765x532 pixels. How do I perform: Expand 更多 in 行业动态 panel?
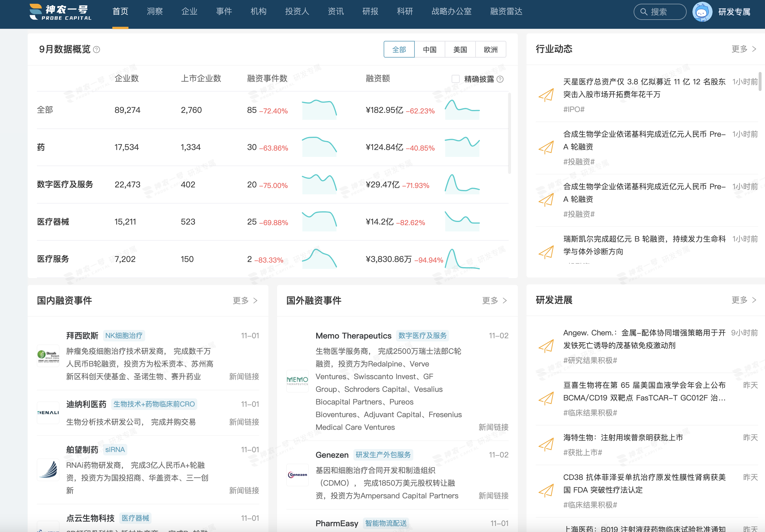click(x=744, y=49)
